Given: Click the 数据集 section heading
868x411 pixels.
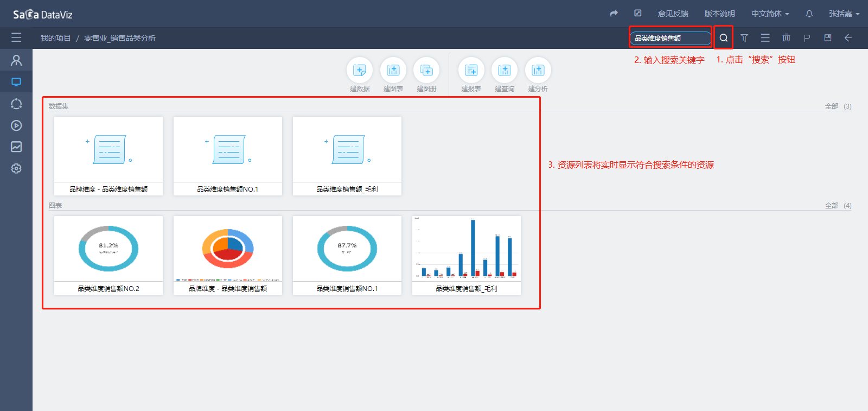Looking at the screenshot, I should click(59, 106).
